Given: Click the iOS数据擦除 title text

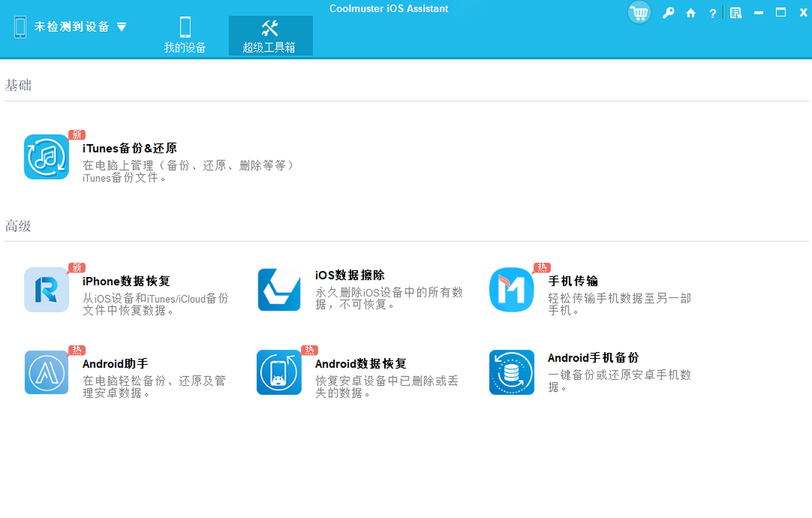Looking at the screenshot, I should tap(350, 276).
